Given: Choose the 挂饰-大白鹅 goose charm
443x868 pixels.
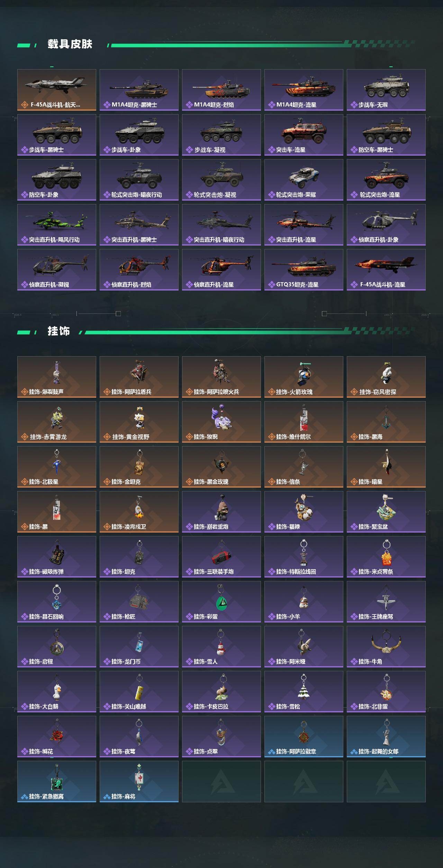Looking at the screenshot, I should point(57,692).
